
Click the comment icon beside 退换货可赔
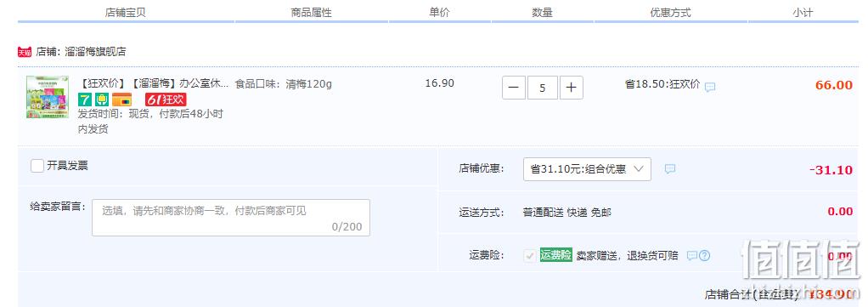click(692, 255)
